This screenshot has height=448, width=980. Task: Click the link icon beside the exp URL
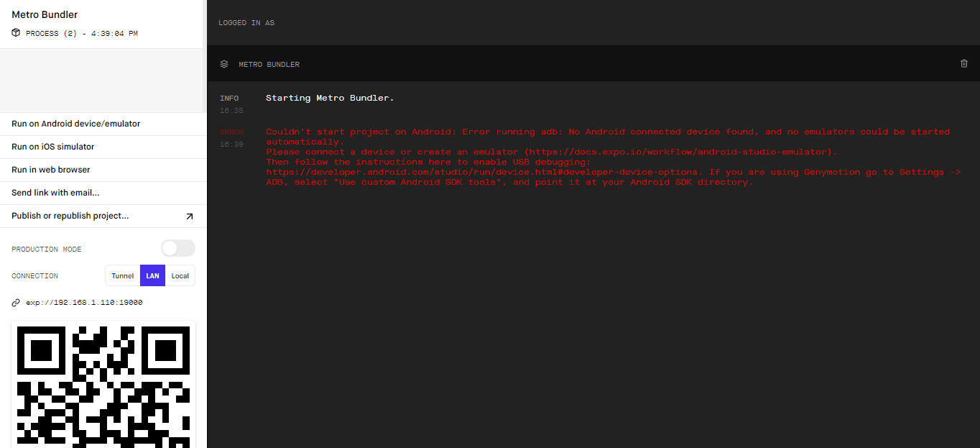click(x=16, y=302)
